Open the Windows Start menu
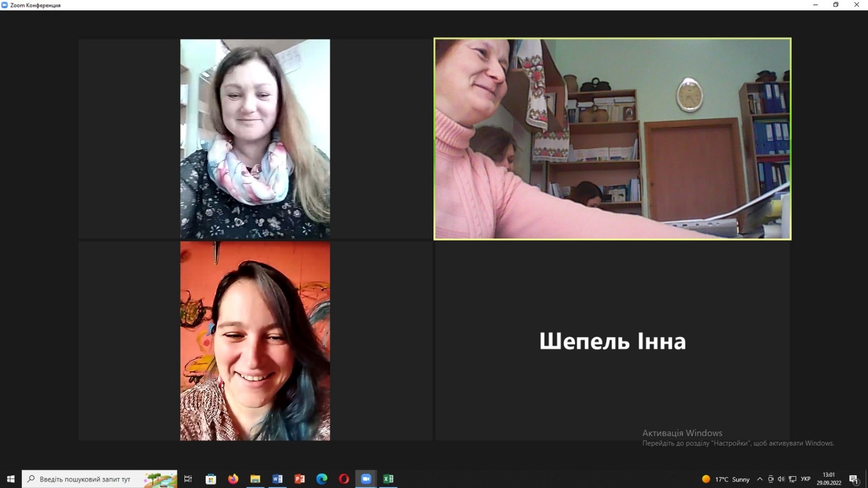 click(x=11, y=479)
